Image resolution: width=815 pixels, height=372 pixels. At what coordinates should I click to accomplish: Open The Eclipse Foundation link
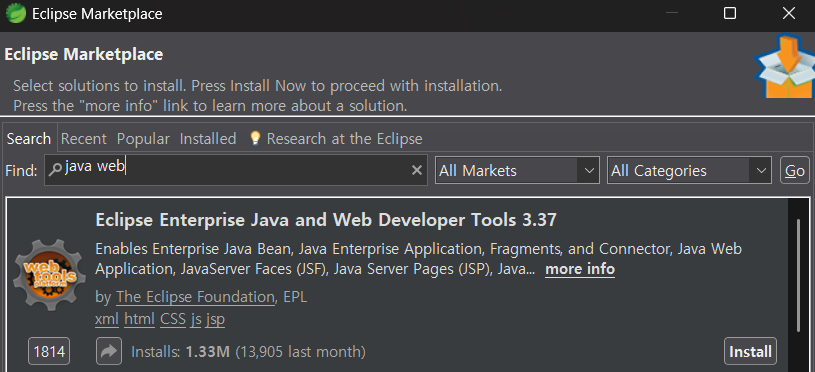coord(195,297)
